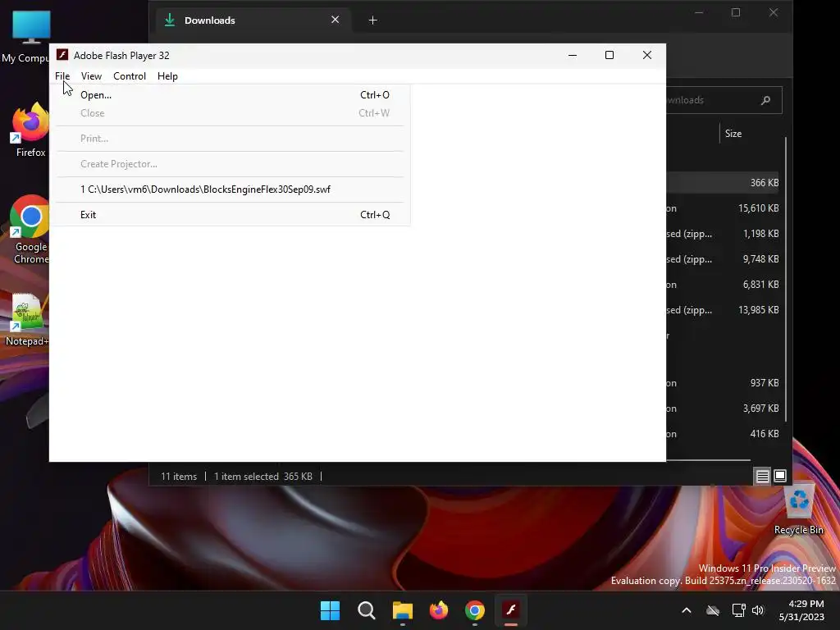
Task: Select the Google Chrome desktop shortcut
Action: tap(30, 230)
